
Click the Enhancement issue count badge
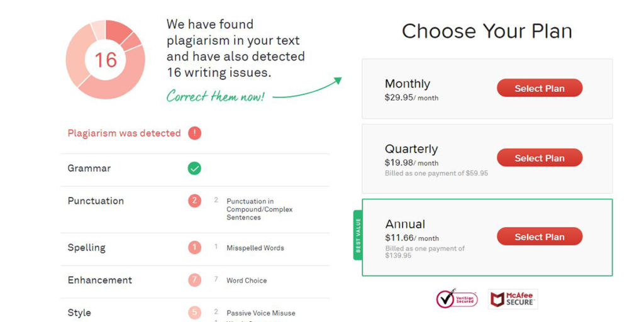click(195, 280)
